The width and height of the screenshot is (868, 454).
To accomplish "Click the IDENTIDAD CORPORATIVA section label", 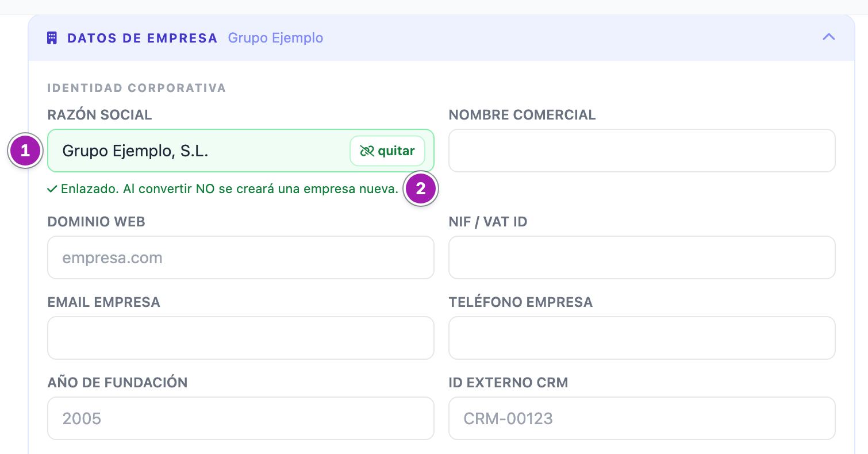I will coord(137,88).
